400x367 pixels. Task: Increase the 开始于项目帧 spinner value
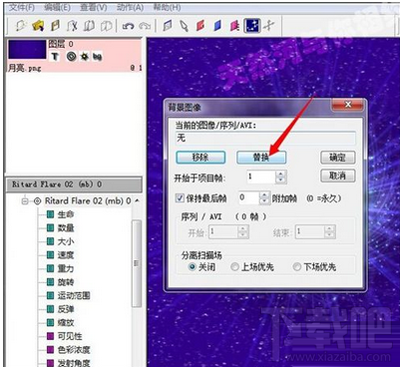click(281, 174)
